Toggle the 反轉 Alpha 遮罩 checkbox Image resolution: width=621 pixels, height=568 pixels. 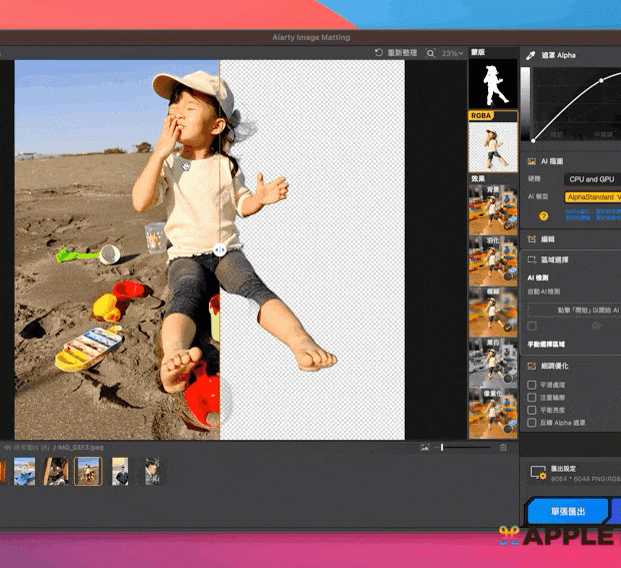532,423
